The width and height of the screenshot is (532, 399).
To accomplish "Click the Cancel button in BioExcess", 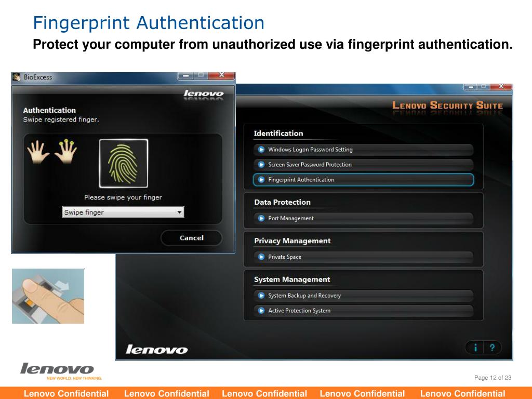I will pyautogui.click(x=191, y=238).
